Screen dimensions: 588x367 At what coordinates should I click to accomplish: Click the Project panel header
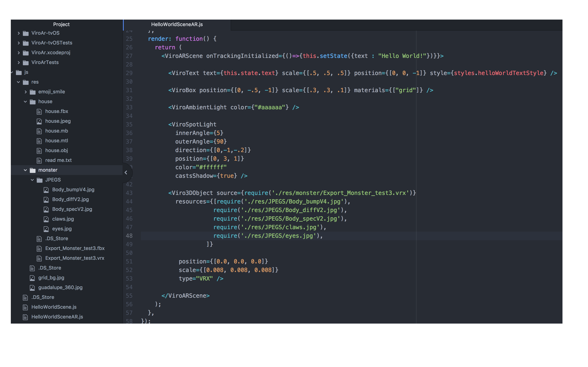(x=61, y=24)
